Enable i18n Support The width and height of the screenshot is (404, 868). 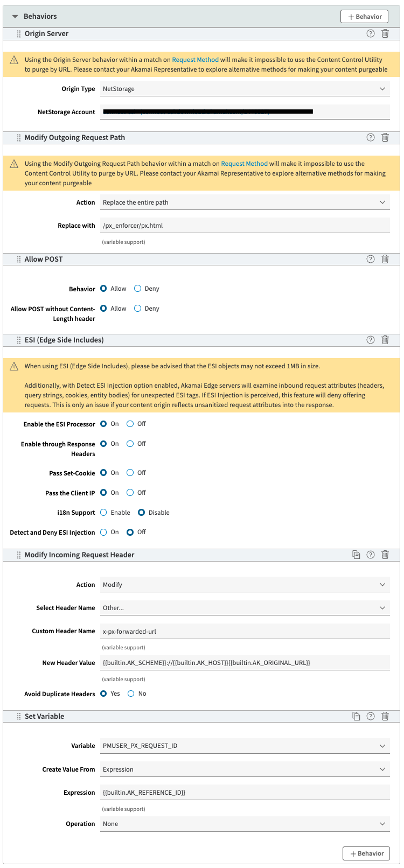(104, 513)
